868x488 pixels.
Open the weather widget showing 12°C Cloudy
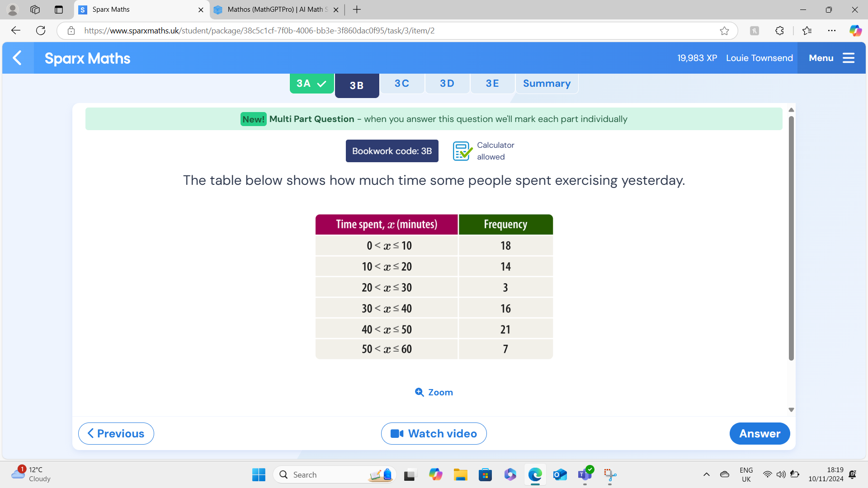click(x=31, y=474)
